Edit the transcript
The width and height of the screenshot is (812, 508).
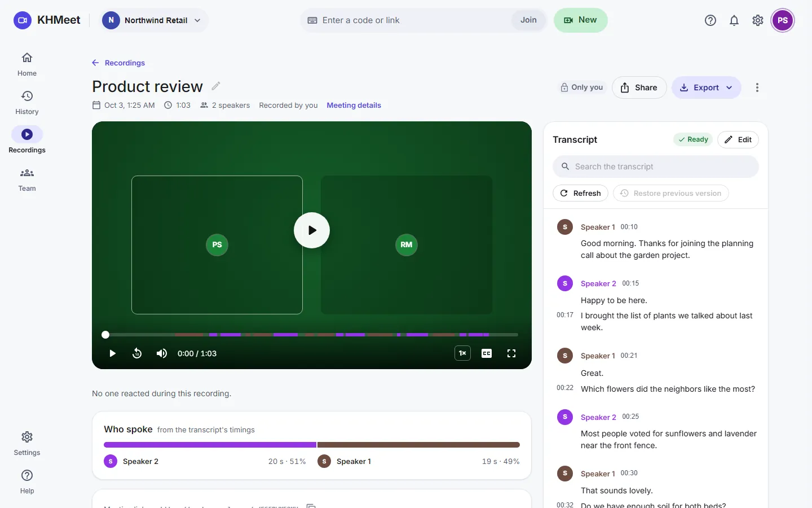[738, 139]
